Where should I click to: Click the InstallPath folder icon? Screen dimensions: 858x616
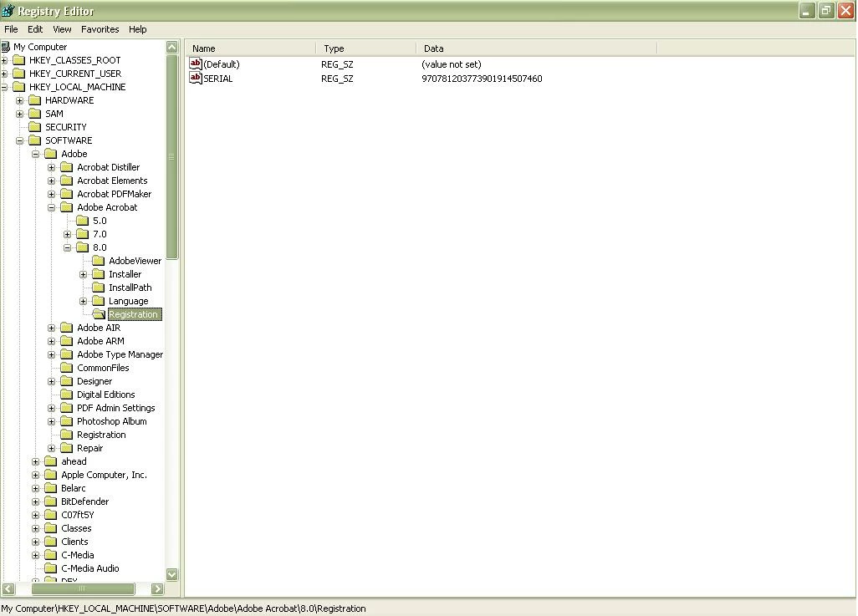point(99,288)
